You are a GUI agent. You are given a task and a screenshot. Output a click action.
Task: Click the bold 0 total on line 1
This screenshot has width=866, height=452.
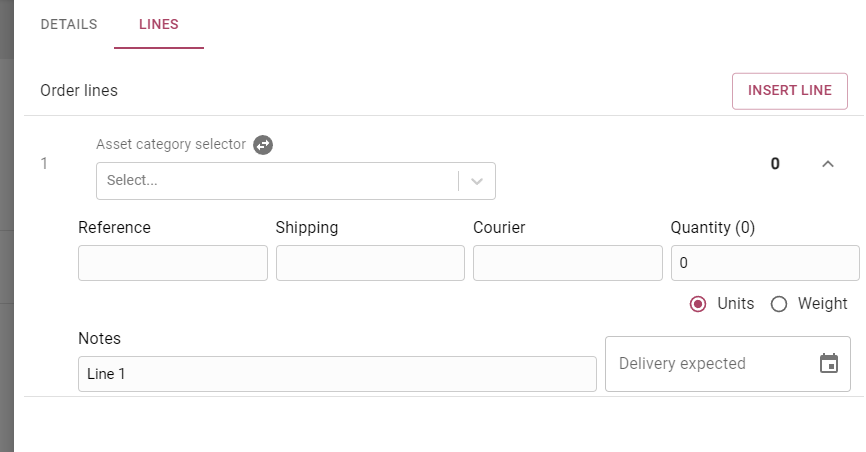click(x=775, y=164)
